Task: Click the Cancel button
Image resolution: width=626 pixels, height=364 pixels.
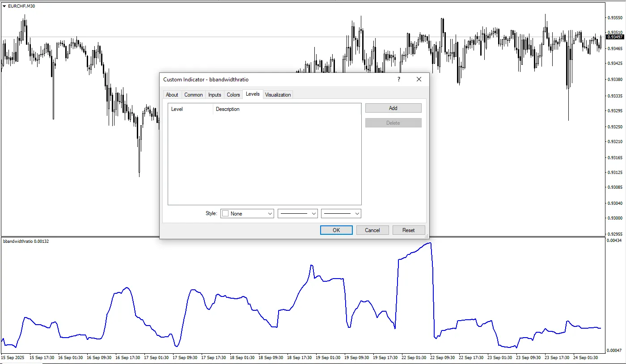Action: 372,230
